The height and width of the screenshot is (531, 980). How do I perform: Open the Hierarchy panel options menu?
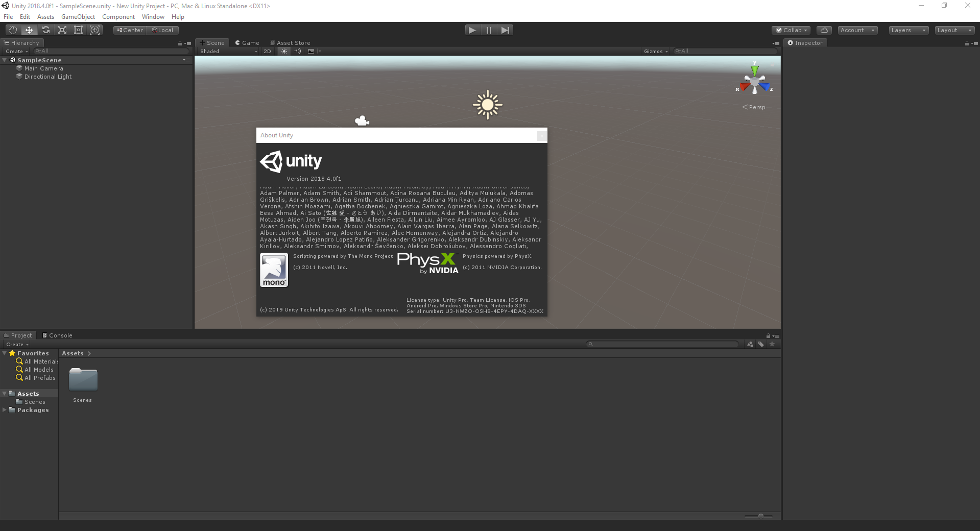click(187, 43)
